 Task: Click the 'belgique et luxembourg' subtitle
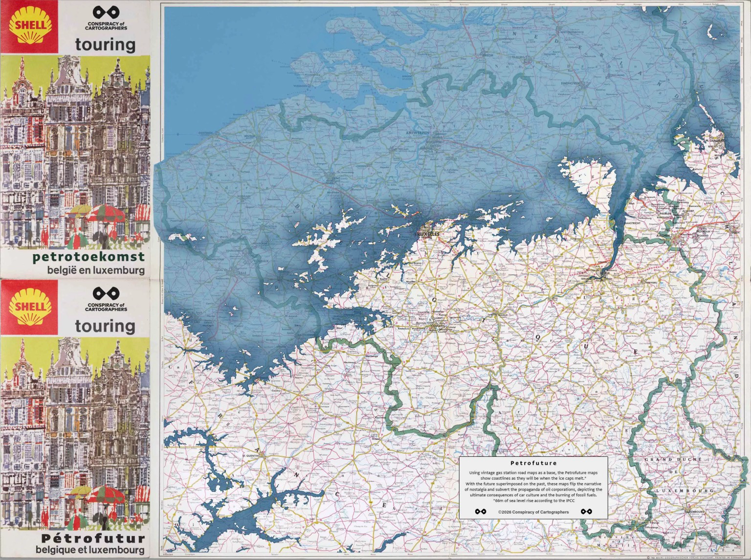point(90,550)
